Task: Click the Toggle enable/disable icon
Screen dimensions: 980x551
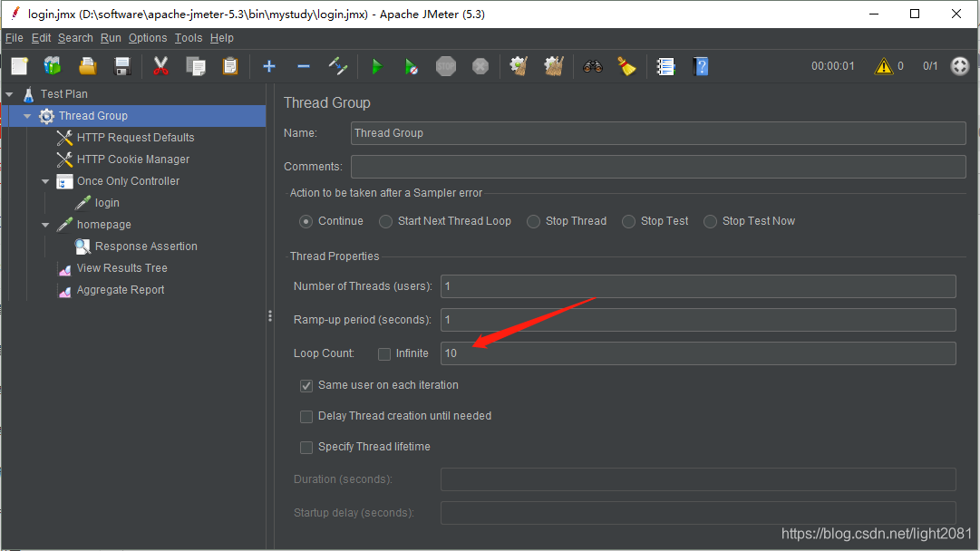Action: click(337, 66)
